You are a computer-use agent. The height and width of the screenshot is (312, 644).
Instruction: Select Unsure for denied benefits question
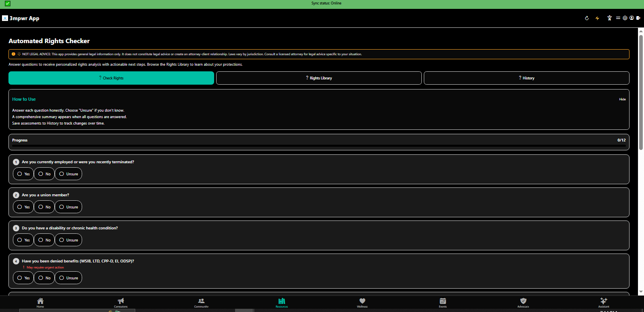click(68, 278)
